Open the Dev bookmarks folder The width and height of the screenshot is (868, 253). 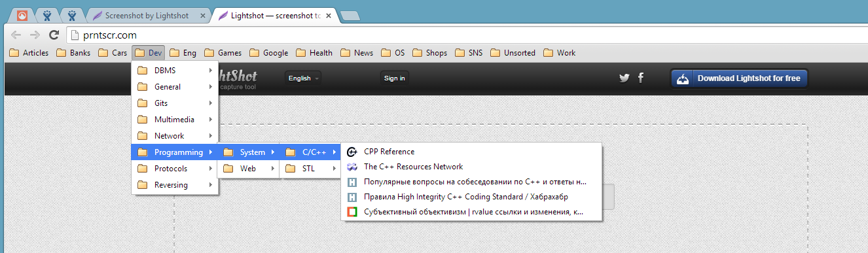149,53
